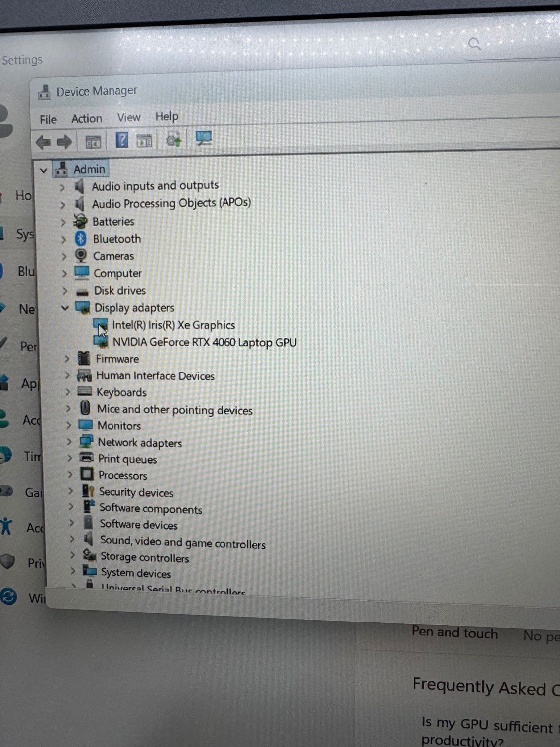Select Intel(R) Iris(R) Xe Graphics device
The image size is (560, 747).
pyautogui.click(x=173, y=325)
